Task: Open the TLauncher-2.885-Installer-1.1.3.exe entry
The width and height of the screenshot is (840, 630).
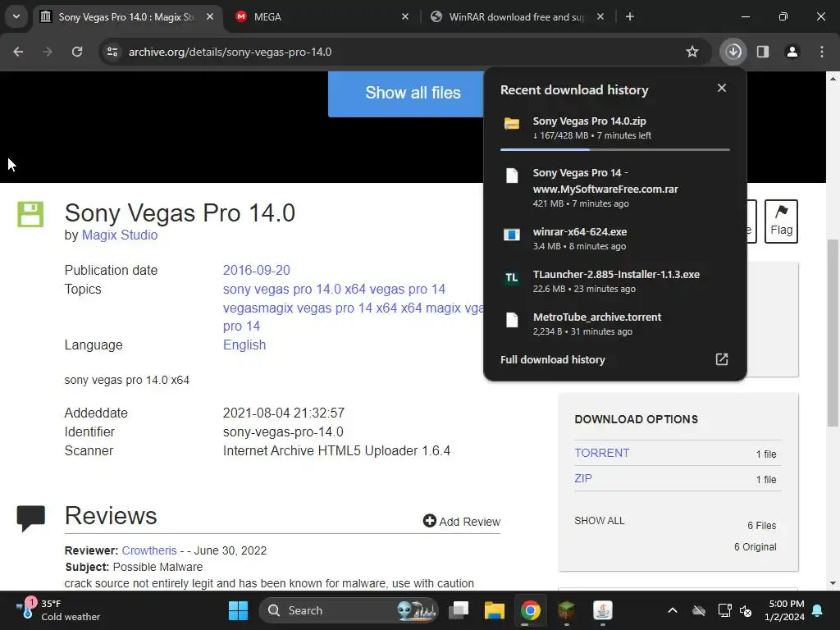Action: tap(615, 281)
